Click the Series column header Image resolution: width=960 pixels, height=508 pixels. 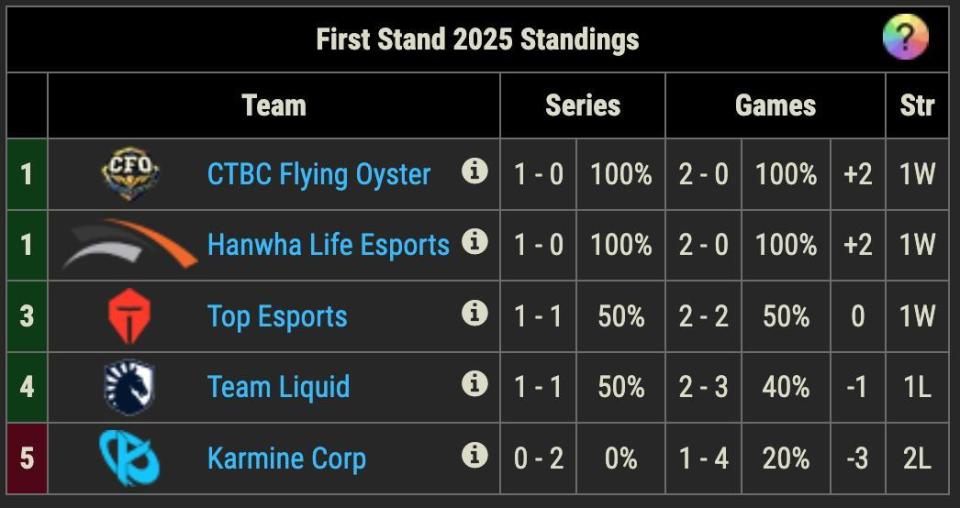pos(582,105)
